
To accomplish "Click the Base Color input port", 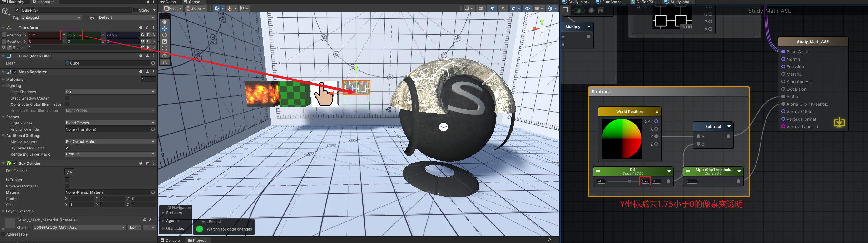I will 783,51.
